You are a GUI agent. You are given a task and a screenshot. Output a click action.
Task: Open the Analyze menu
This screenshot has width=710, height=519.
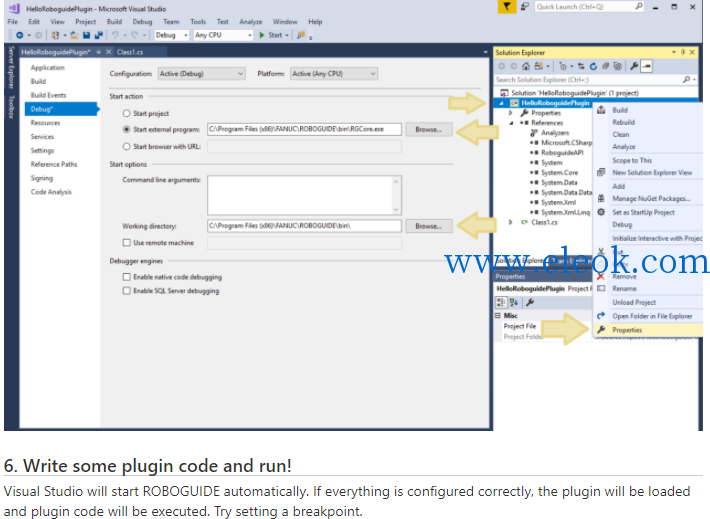[250, 22]
